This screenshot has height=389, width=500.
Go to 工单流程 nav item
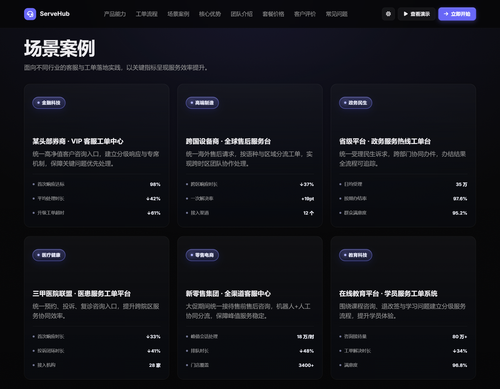[x=146, y=14]
